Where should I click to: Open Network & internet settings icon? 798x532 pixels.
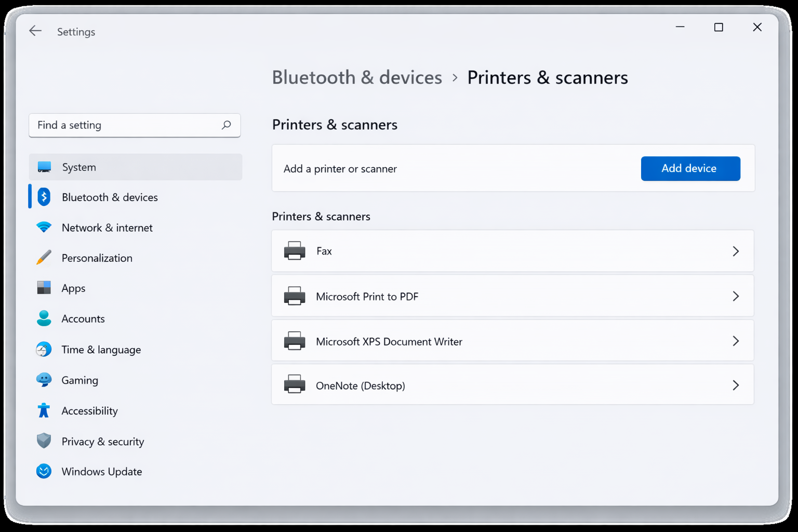[44, 228]
